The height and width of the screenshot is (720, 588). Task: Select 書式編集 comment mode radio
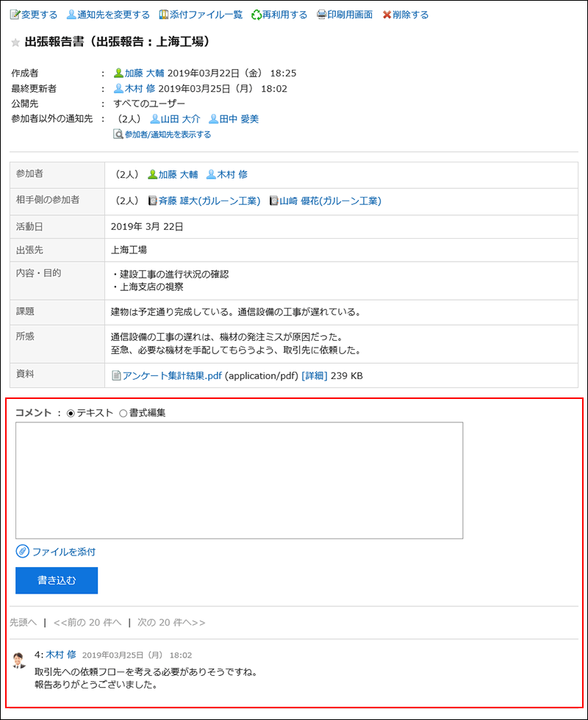click(123, 413)
